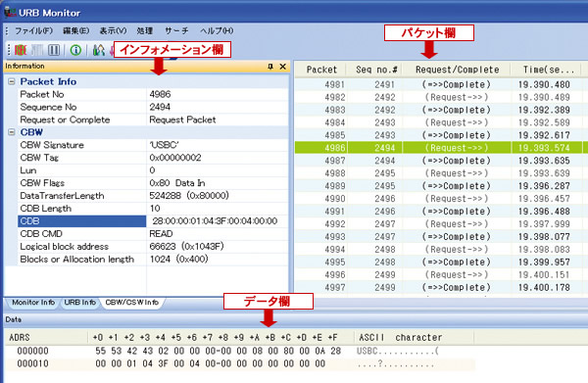Select packet row 4985
Image resolution: width=588 pixels, height=383 pixels.
pyautogui.click(x=441, y=135)
